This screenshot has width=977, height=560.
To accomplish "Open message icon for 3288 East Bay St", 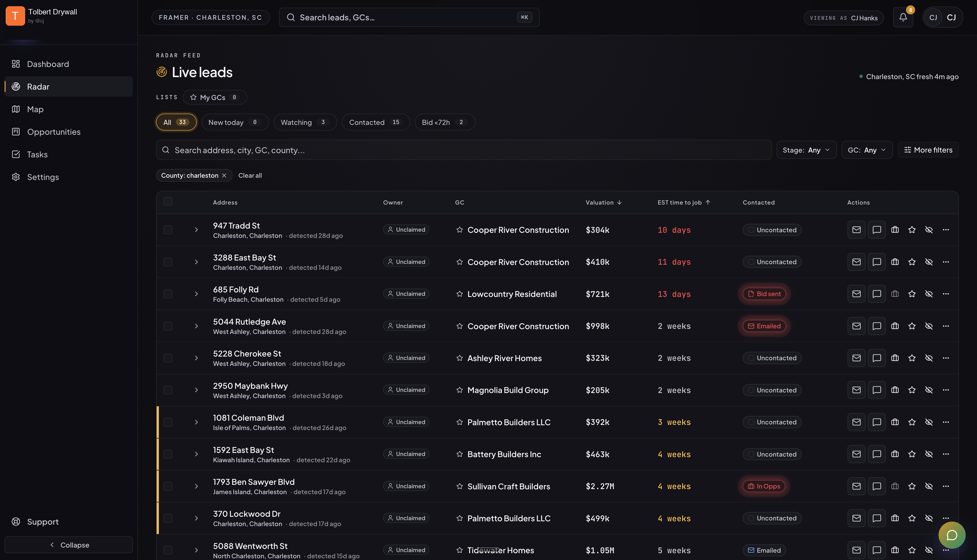I will (x=877, y=262).
